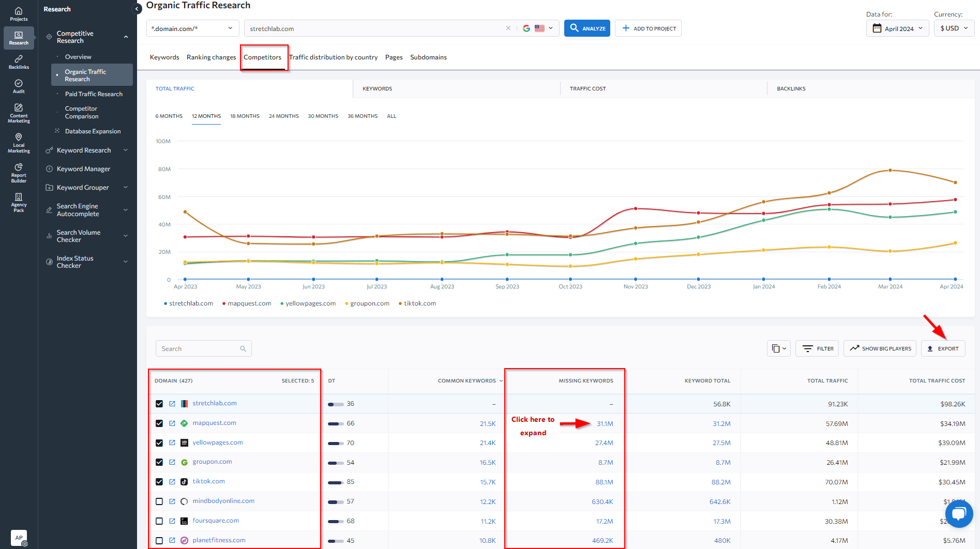Uncheck the mapquest.com checkbox
The height and width of the screenshot is (549, 980).
[x=159, y=423]
